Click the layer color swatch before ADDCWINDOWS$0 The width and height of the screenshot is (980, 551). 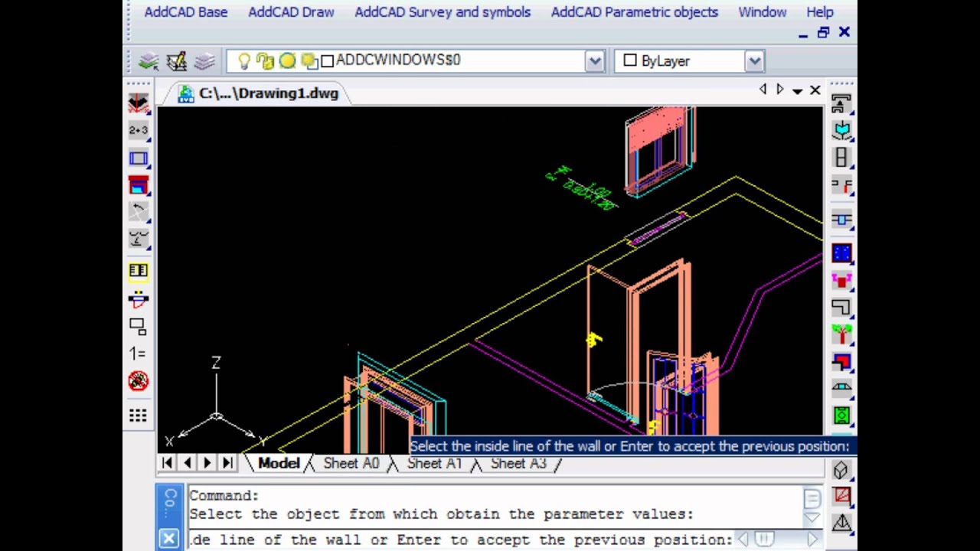pos(328,60)
